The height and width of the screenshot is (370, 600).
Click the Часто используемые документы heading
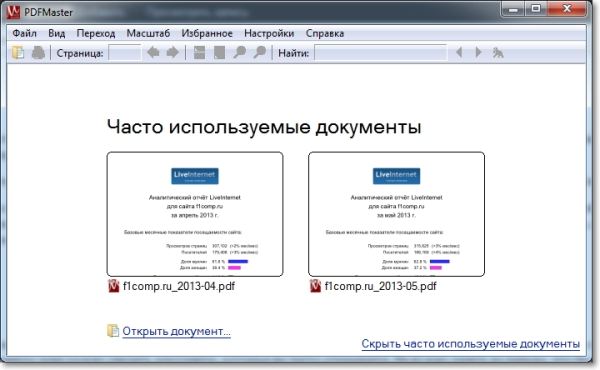(264, 127)
